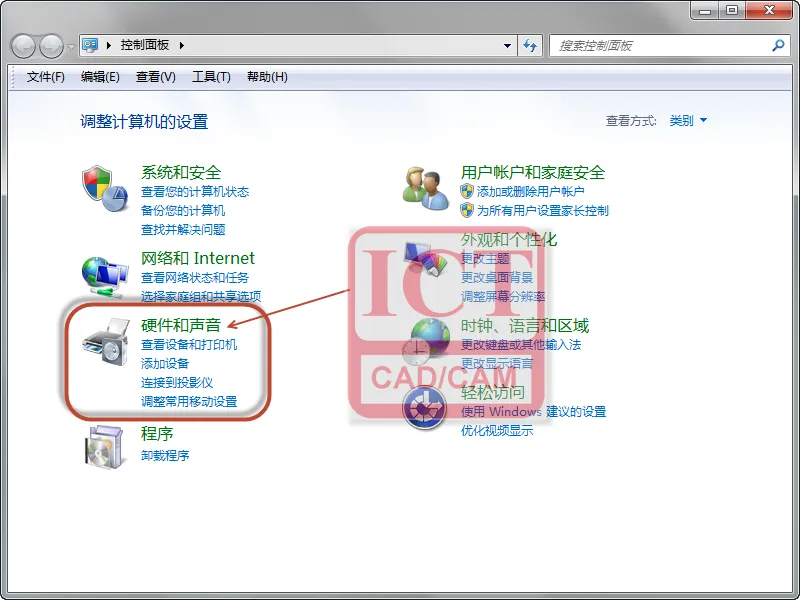Click 选择家庭组和共享选项 link
800x600 pixels.
[201, 296]
